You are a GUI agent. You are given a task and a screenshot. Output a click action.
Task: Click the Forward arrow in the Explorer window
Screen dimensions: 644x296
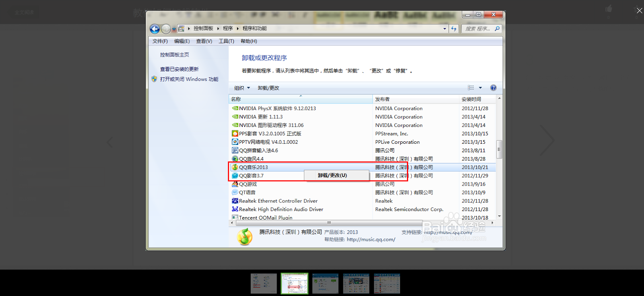166,29
